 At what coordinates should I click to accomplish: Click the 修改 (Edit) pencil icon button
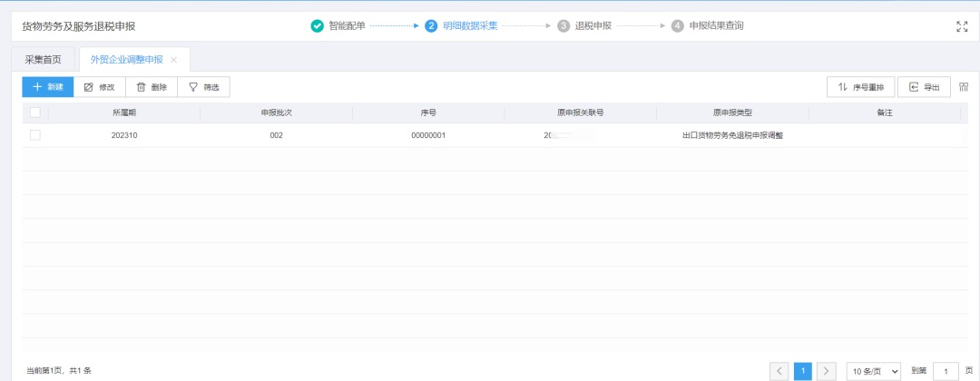click(x=99, y=87)
